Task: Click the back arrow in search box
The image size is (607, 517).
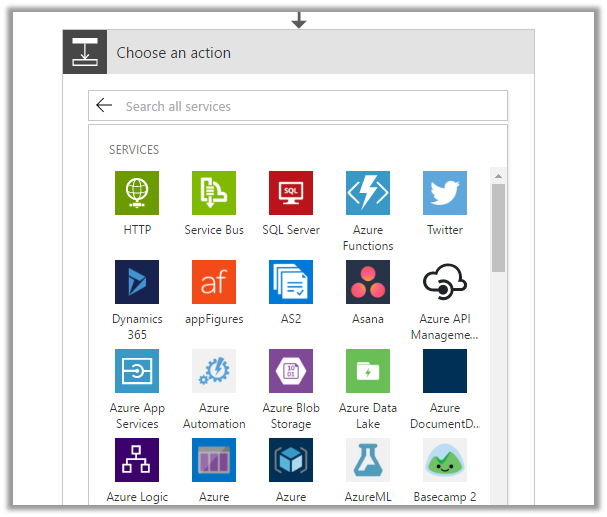Action: point(104,106)
